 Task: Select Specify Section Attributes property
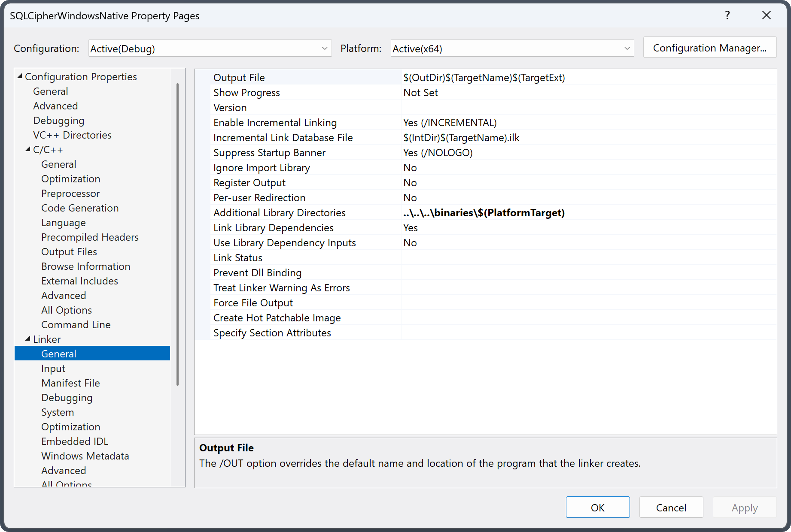point(272,333)
